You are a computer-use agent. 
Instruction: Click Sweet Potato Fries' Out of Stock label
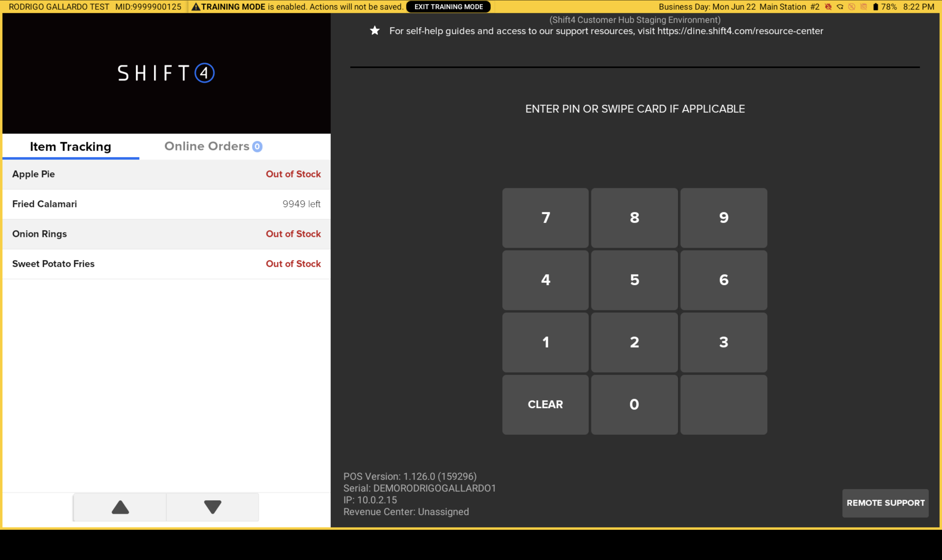pyautogui.click(x=293, y=264)
